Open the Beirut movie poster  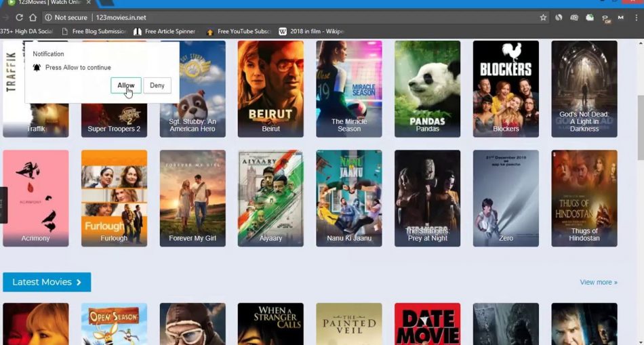coord(270,88)
